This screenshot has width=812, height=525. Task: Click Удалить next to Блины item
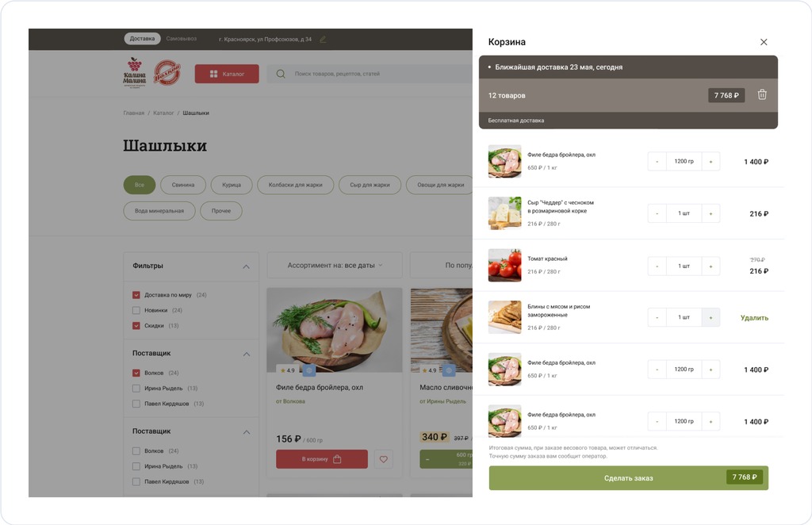[754, 318]
